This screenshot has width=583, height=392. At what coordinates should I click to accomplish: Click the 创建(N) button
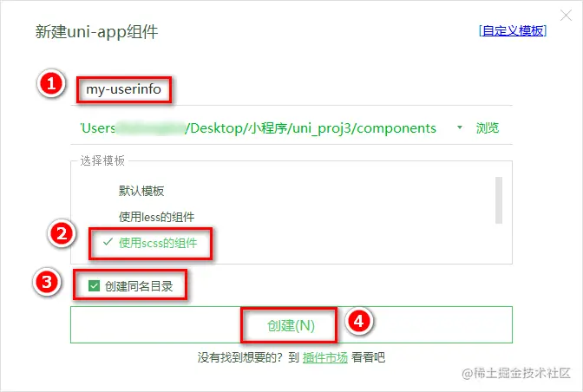(291, 324)
